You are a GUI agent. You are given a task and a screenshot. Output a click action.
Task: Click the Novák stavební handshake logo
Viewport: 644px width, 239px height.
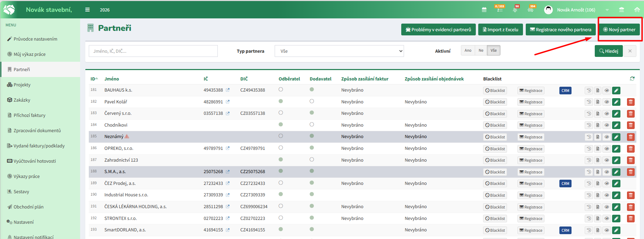tap(9, 9)
